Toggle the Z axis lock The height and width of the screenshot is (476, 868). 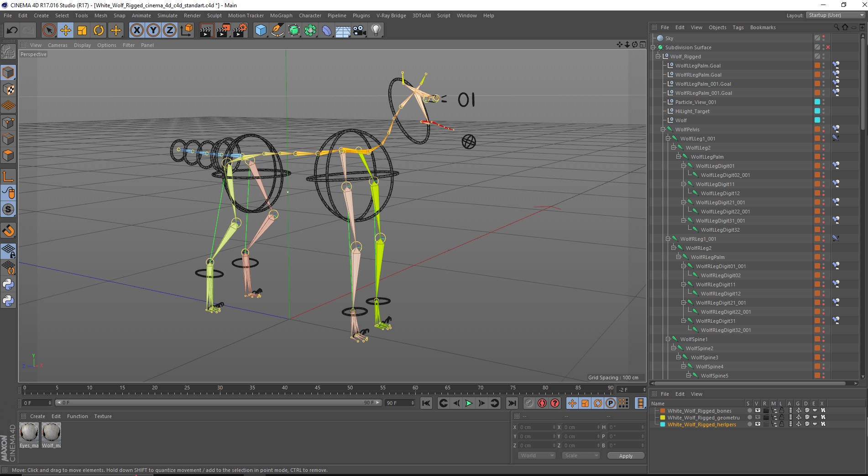tap(170, 31)
